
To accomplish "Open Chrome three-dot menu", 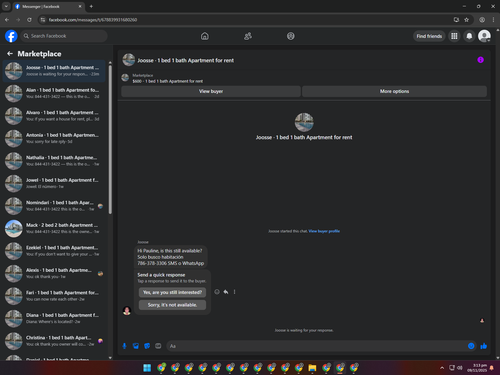I will 493,20.
